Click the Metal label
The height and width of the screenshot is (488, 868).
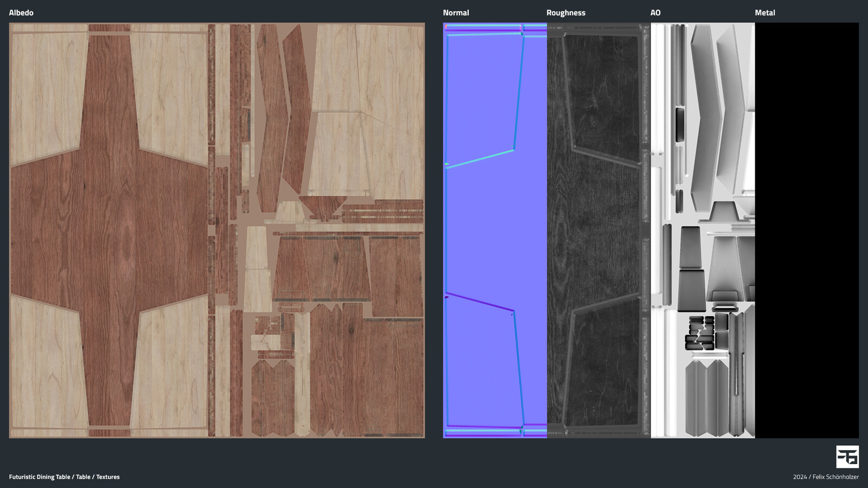(x=765, y=12)
